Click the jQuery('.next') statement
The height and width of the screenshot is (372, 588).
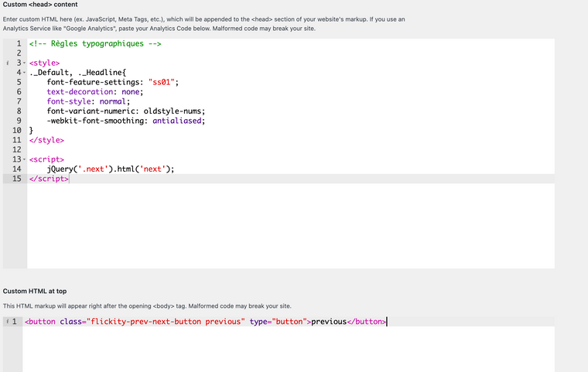point(110,169)
